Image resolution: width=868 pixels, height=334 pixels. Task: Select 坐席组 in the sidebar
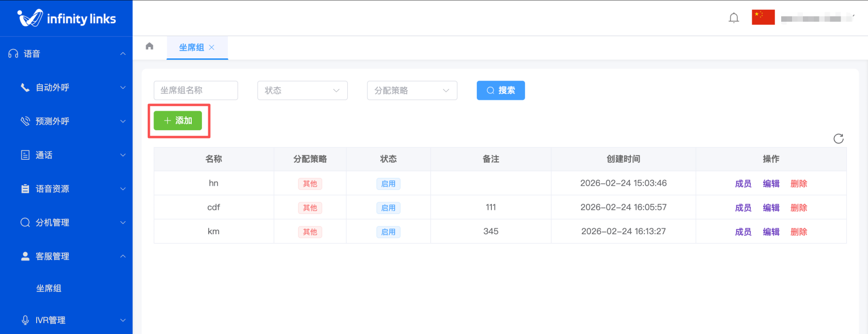tap(49, 289)
